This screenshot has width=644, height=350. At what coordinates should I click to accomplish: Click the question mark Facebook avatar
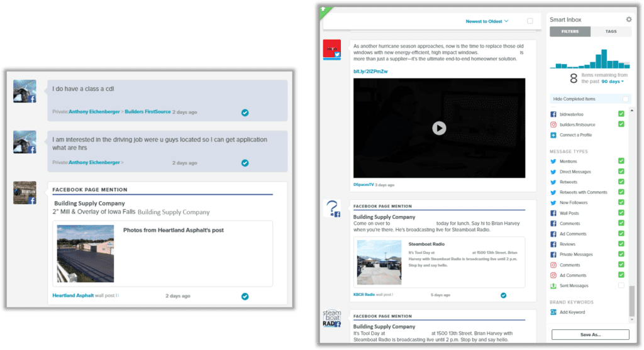tap(332, 209)
